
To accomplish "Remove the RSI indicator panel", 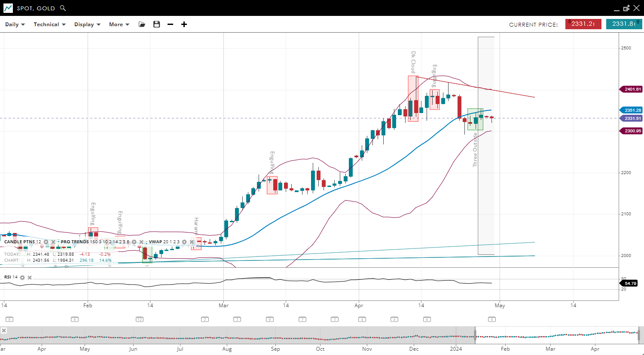I will click(30, 278).
